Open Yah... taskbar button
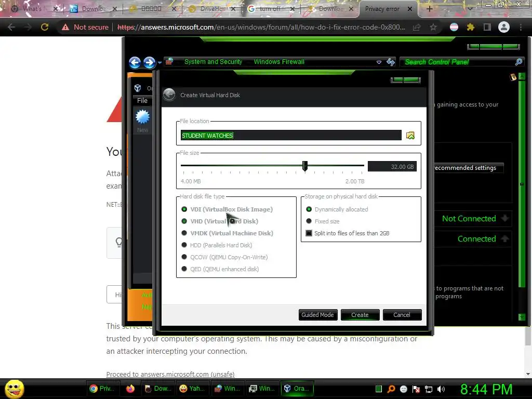532x399 pixels. tap(192, 389)
